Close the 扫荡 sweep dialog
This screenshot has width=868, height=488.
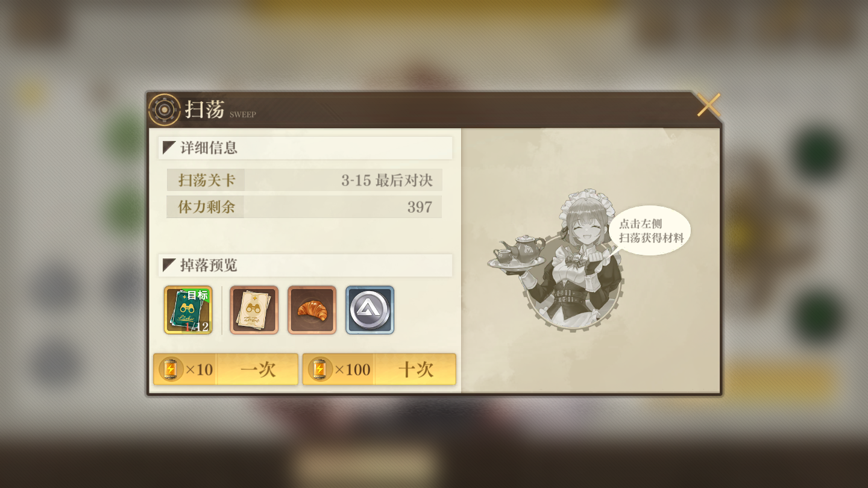tap(709, 105)
